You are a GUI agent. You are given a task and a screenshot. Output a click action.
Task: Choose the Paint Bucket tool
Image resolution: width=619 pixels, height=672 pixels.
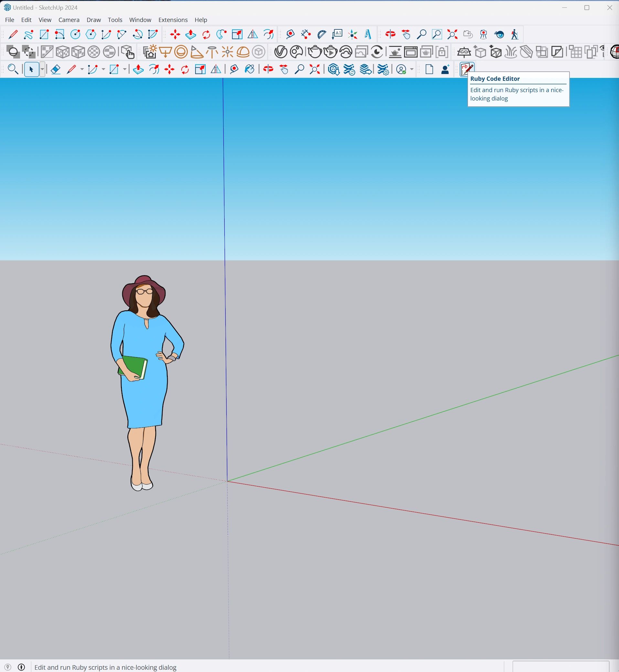pos(250,69)
